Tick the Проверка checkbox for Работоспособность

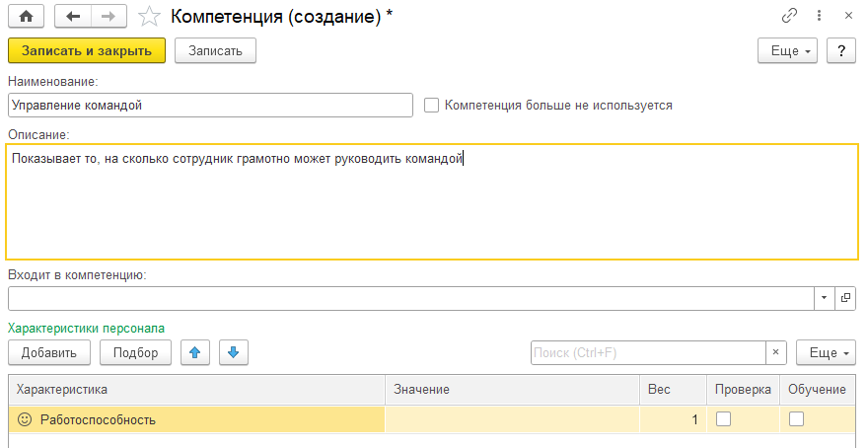point(724,419)
